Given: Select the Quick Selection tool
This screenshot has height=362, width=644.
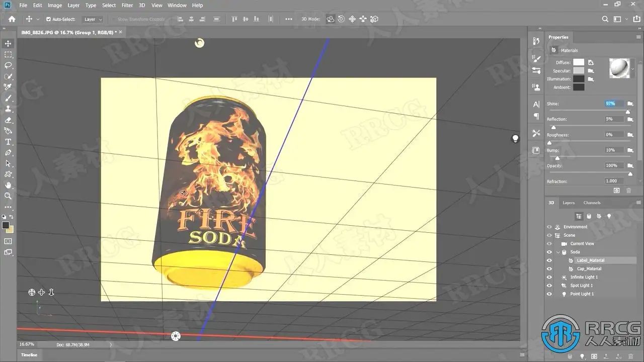Looking at the screenshot, I should pos(8,76).
